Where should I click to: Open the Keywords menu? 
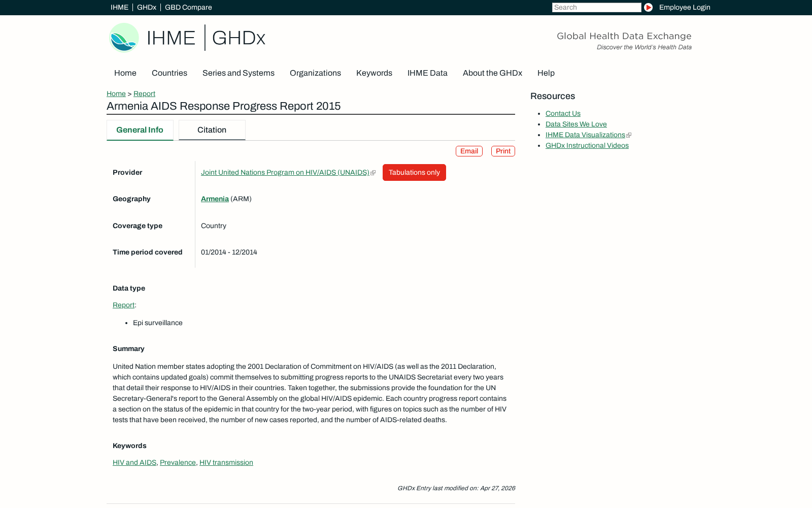tap(374, 73)
